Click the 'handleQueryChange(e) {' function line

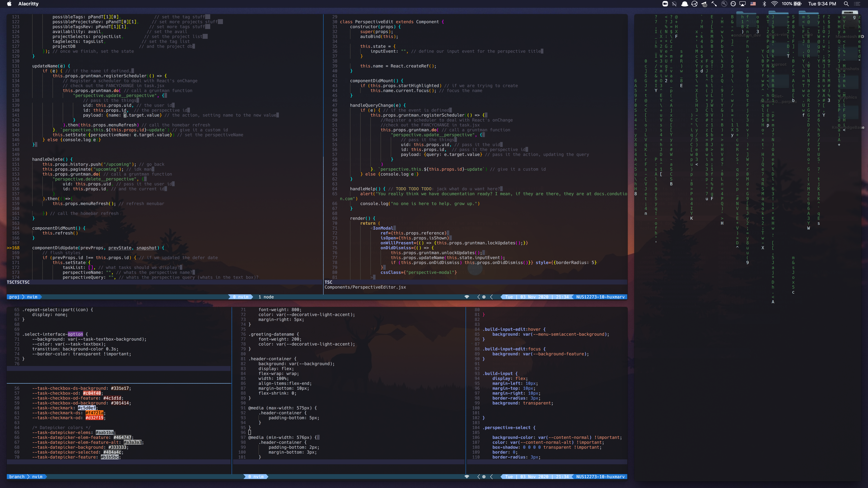pyautogui.click(x=378, y=105)
